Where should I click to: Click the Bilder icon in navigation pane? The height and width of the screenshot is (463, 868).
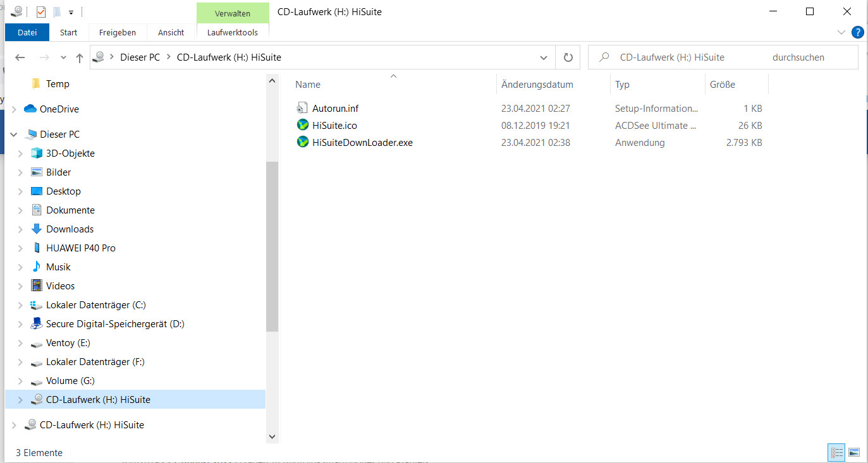tap(37, 172)
